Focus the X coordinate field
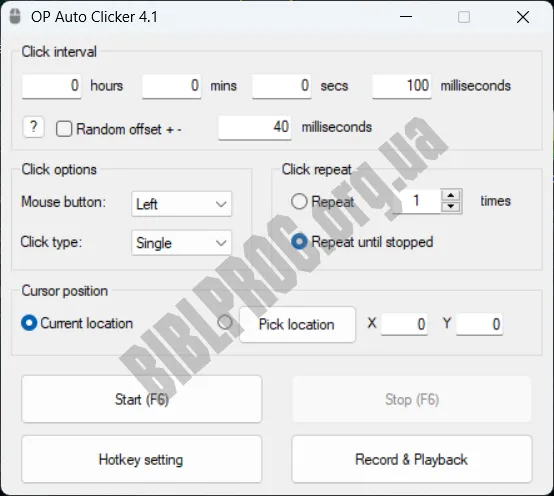This screenshot has width=554, height=496. 405,324
